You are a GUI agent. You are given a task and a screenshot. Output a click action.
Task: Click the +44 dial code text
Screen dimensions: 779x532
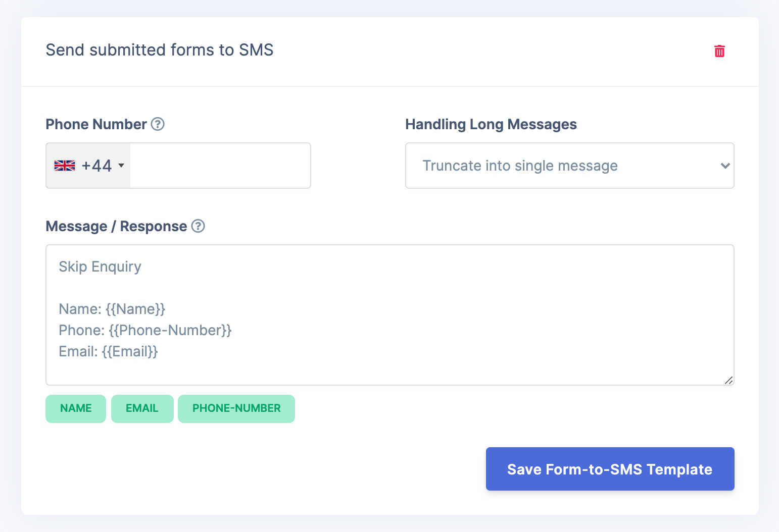tap(96, 166)
